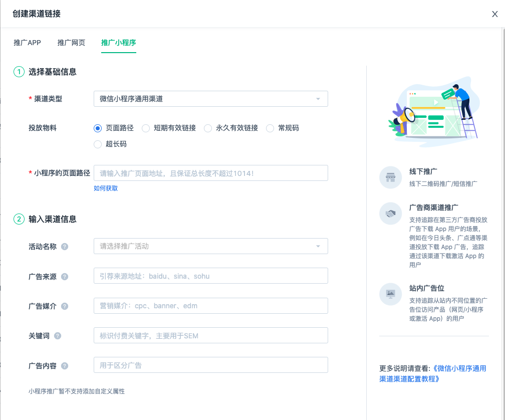
Task: Click the vertical scrollbar at dialog right
Action: coord(503,224)
